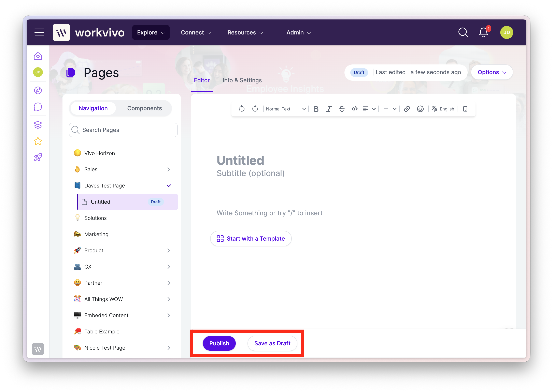Image resolution: width=553 pixels, height=392 pixels.
Task: Redo the last edit
Action: (255, 109)
